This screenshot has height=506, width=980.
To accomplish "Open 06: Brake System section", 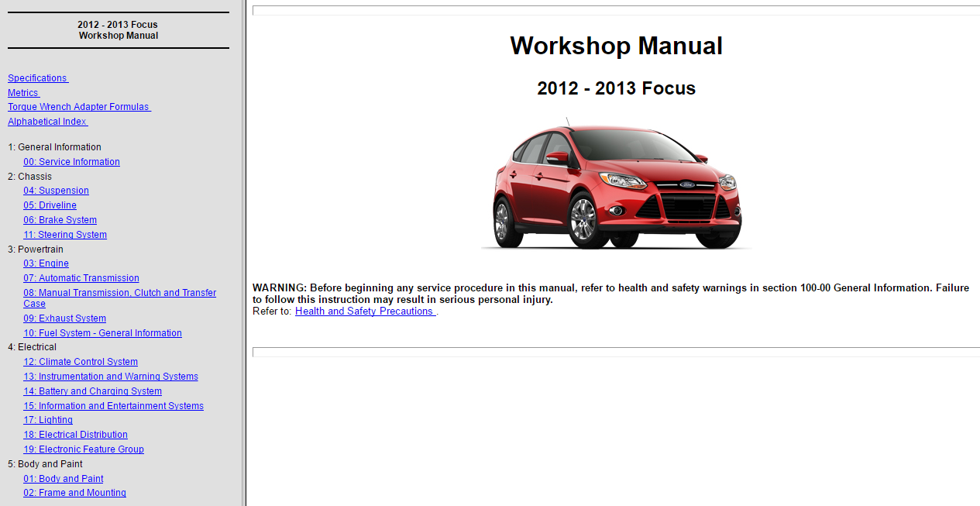I will (60, 220).
